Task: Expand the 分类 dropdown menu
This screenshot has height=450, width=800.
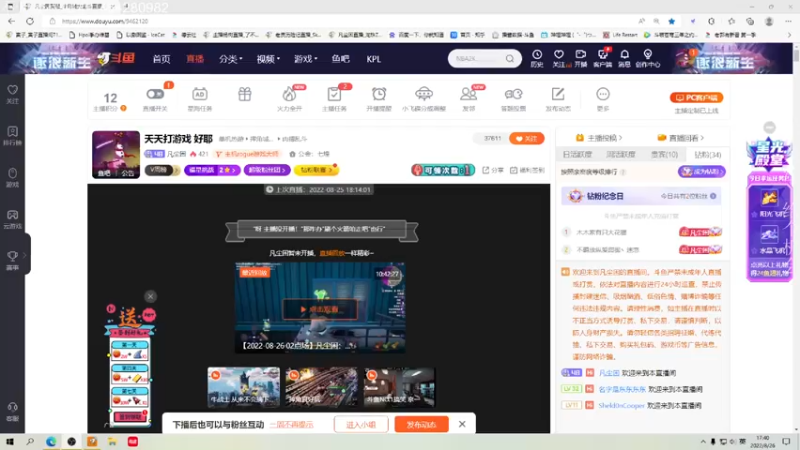Action: pyautogui.click(x=231, y=59)
